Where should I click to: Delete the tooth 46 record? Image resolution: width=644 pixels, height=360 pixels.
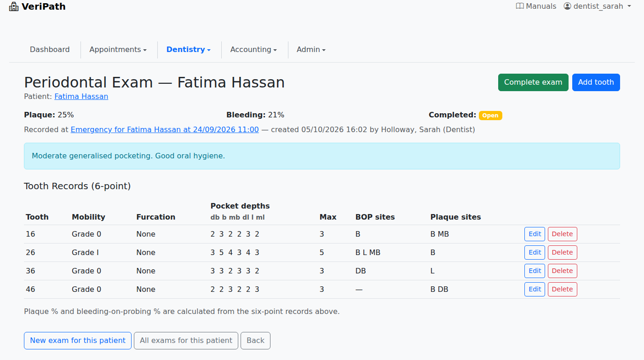(x=562, y=289)
